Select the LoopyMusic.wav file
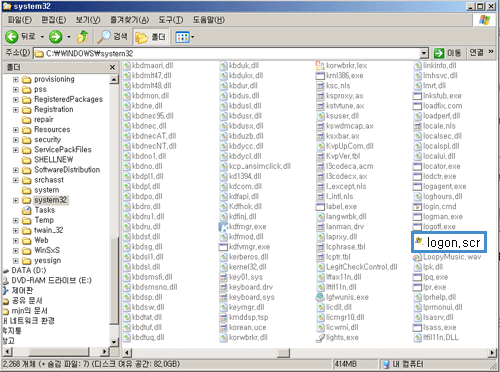This screenshot has width=500, height=372. click(x=452, y=257)
